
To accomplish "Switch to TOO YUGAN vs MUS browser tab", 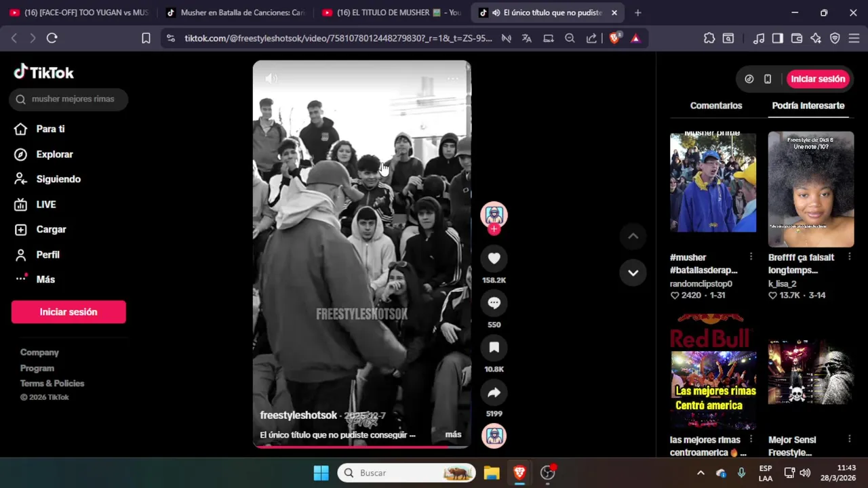I will click(x=79, y=12).
